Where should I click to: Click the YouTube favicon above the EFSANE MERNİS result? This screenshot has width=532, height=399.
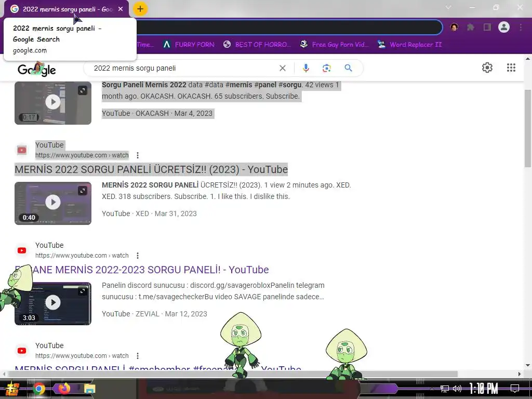(x=22, y=250)
